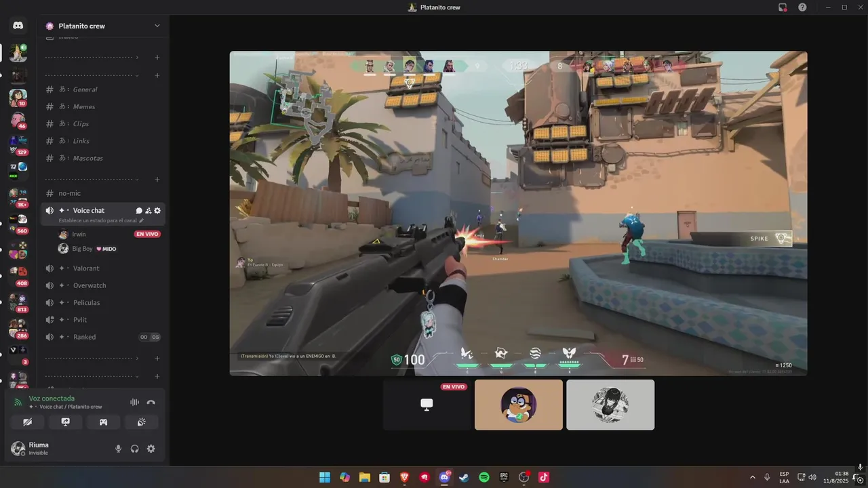The image size is (868, 488).
Task: Turn on camera in voice panel
Action: [28, 422]
